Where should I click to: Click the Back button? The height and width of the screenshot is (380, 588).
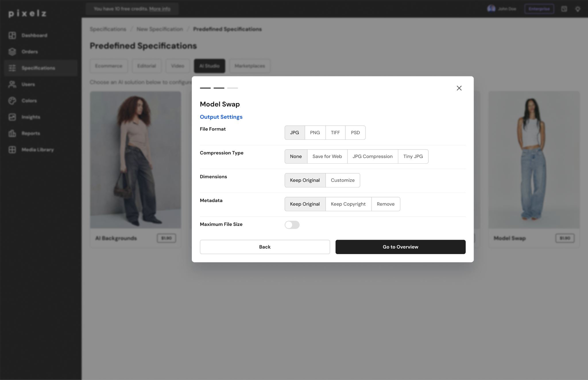(x=265, y=247)
